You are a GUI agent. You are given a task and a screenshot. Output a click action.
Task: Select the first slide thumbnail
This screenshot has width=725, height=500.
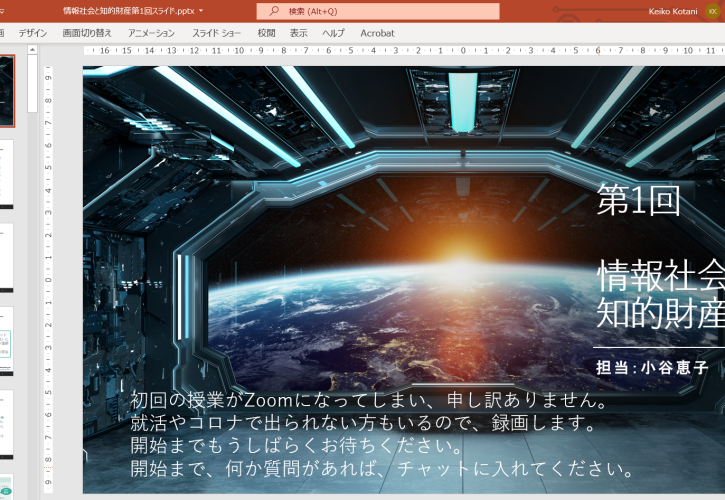[x=7, y=91]
